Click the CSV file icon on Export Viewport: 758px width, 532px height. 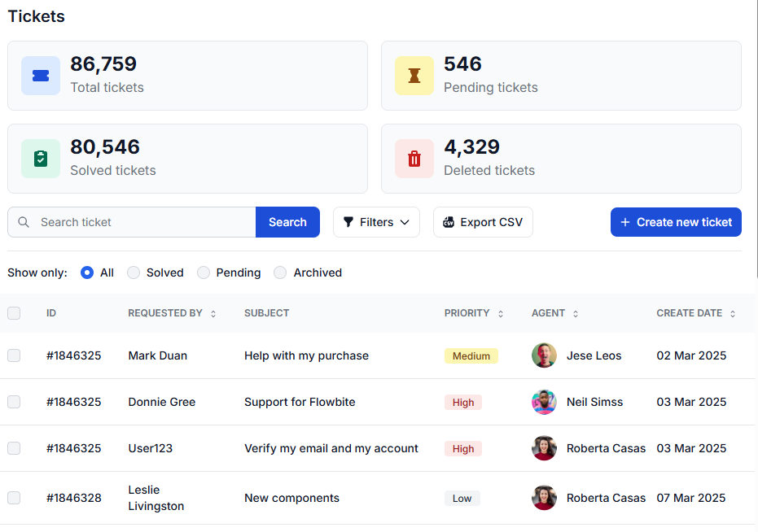(x=449, y=222)
